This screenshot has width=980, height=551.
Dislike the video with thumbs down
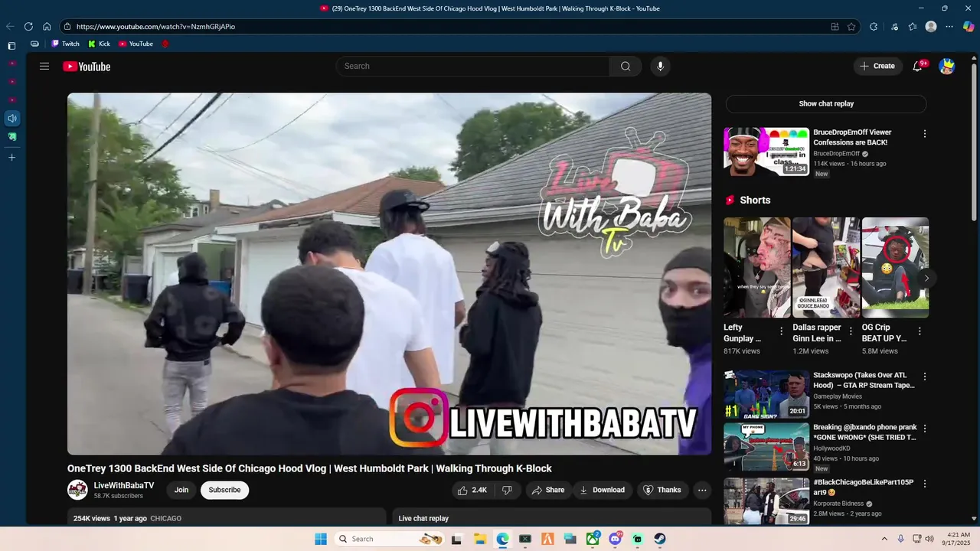click(507, 490)
